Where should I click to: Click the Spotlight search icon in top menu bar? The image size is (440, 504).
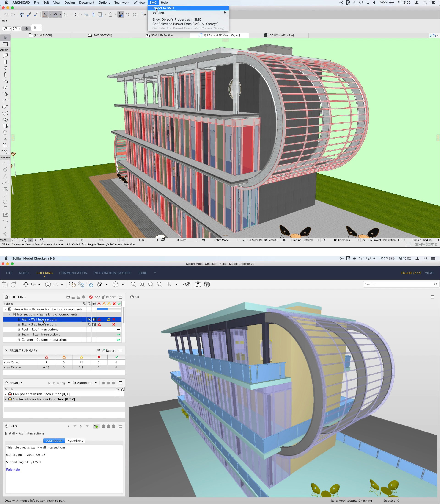point(425,3)
